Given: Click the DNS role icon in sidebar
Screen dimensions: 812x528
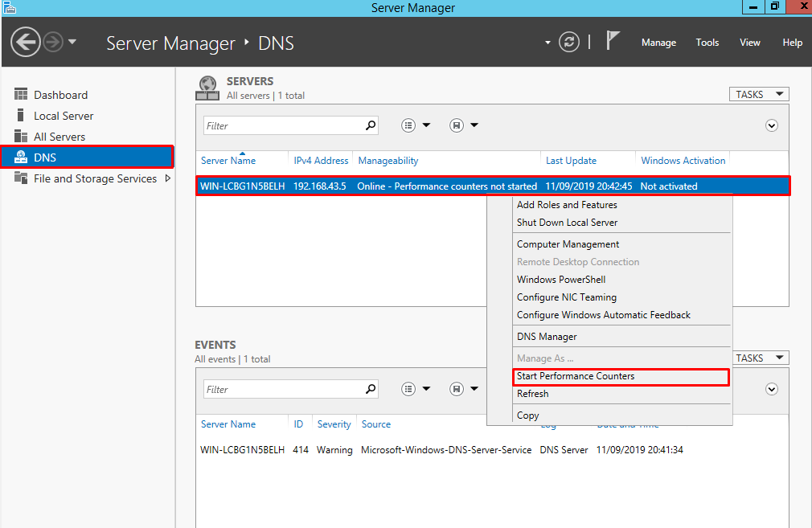Looking at the screenshot, I should pyautogui.click(x=21, y=157).
